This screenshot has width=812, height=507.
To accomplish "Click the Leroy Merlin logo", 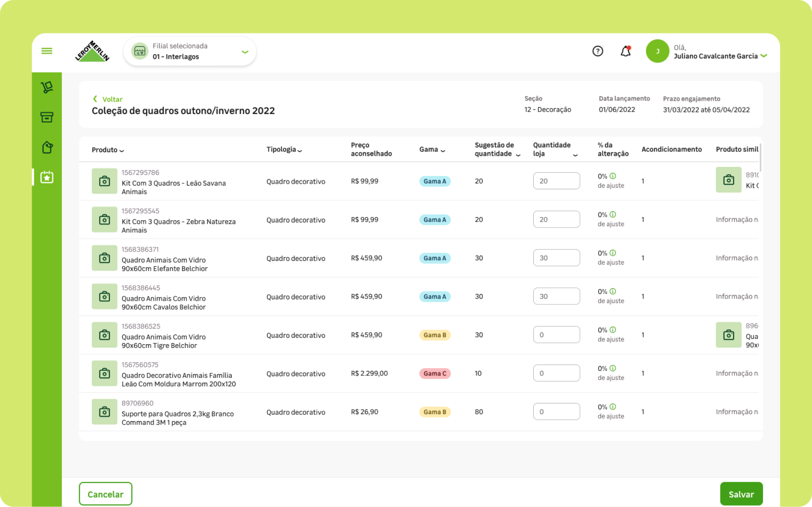I will click(92, 51).
